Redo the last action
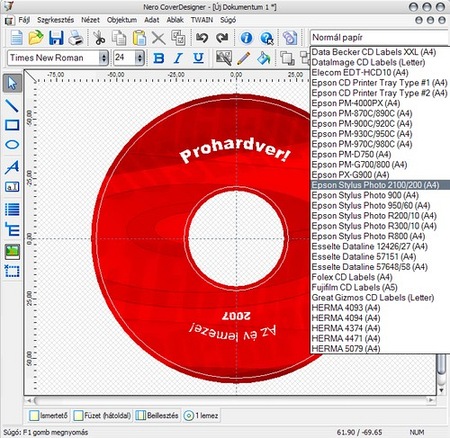This screenshot has height=438, width=450. [222, 38]
